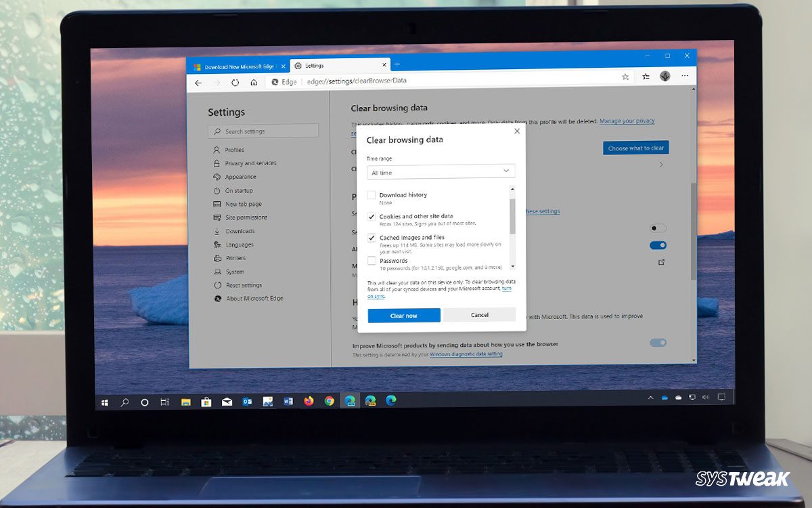
Task: Switch to Download New Microsoft Edge tab
Action: 237,66
